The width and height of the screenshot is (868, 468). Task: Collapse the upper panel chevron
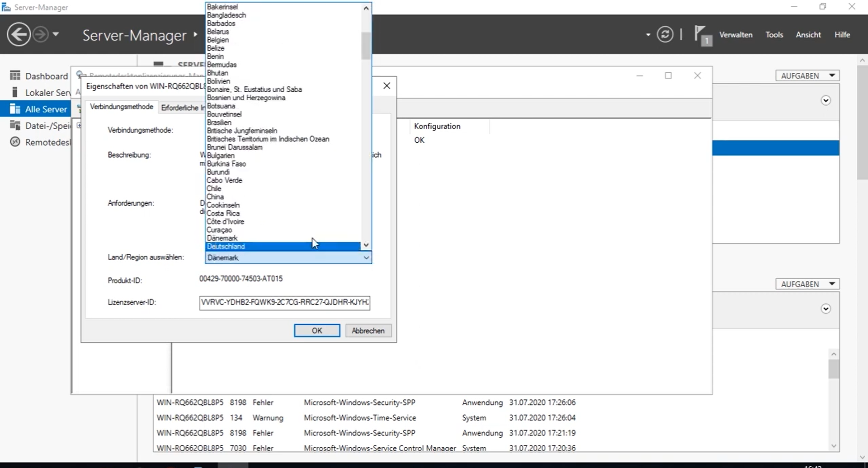point(826,100)
